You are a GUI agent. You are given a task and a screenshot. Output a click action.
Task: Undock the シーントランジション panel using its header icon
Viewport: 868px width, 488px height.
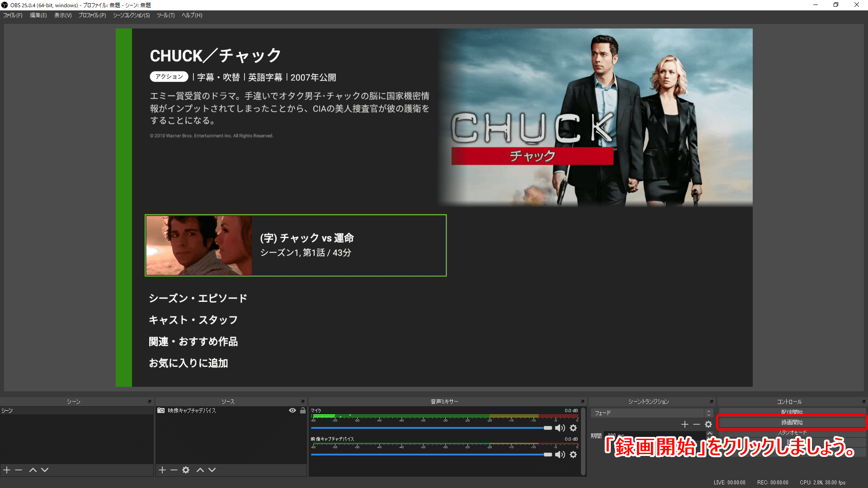712,402
